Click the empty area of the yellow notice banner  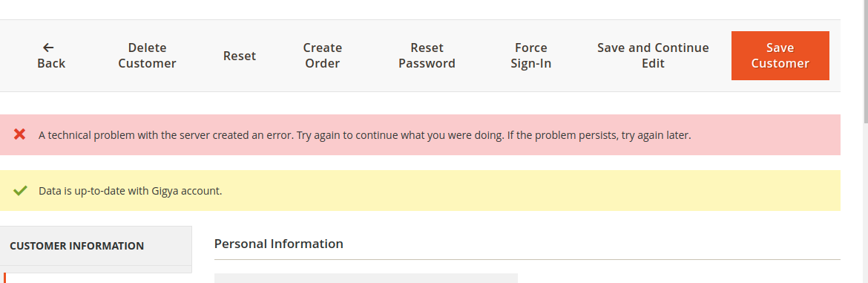click(x=531, y=190)
